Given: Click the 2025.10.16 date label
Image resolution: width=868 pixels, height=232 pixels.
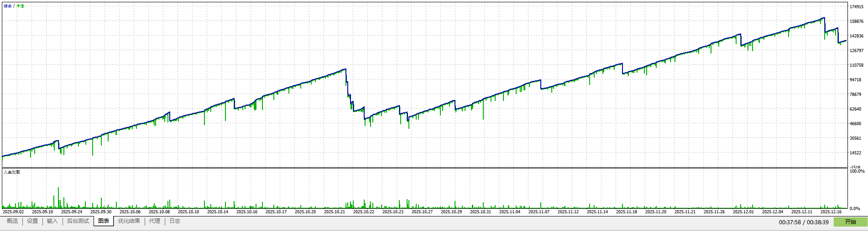Looking at the screenshot, I should [x=247, y=212].
